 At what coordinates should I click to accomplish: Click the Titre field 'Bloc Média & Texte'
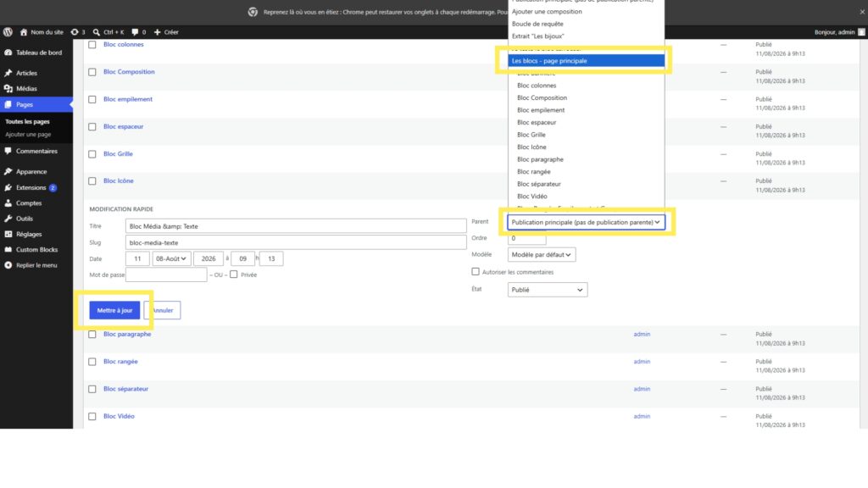296,225
